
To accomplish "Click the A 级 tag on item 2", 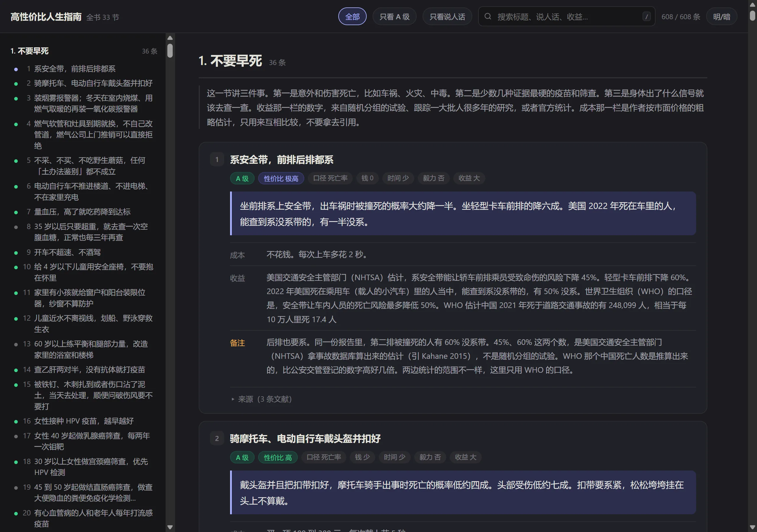I will click(x=242, y=457).
